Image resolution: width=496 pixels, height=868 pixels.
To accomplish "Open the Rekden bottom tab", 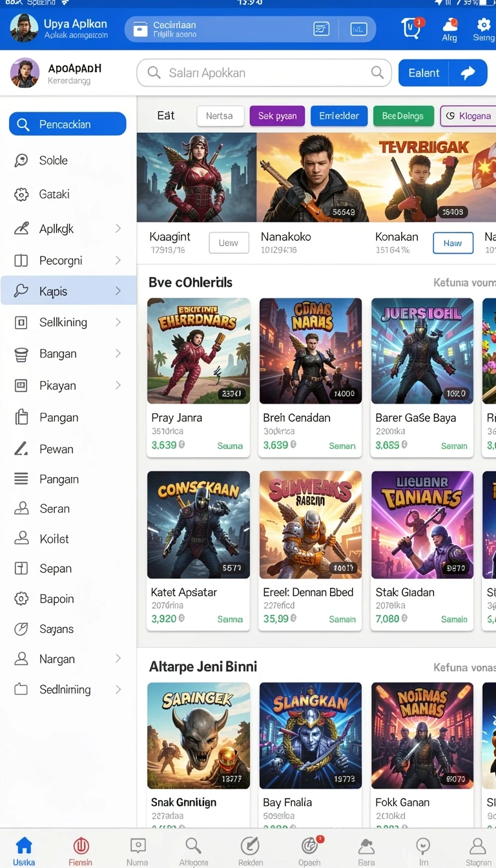I will [250, 851].
